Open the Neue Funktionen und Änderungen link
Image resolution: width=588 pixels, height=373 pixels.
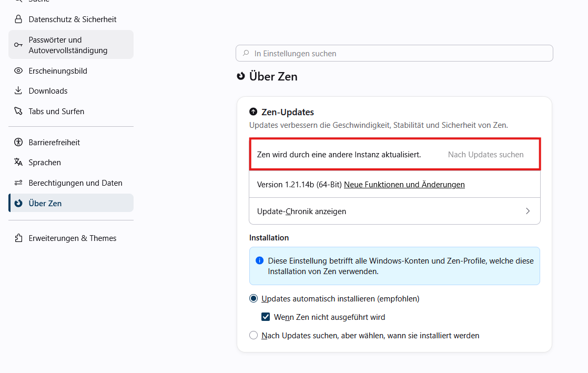[404, 185]
